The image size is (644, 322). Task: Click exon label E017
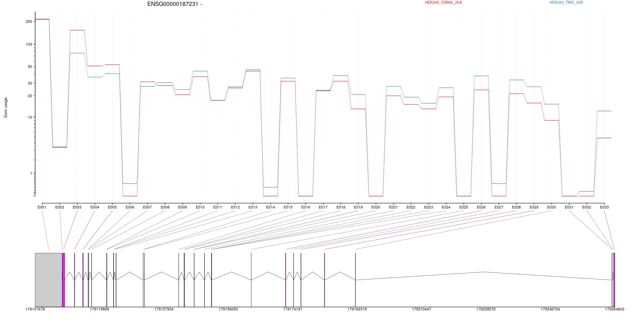point(323,207)
